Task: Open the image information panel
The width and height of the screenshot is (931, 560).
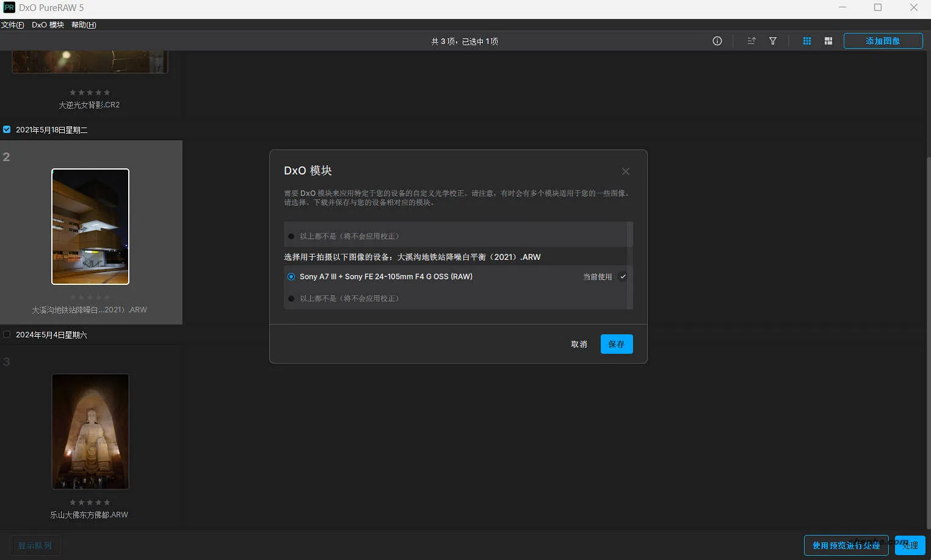Action: click(717, 41)
